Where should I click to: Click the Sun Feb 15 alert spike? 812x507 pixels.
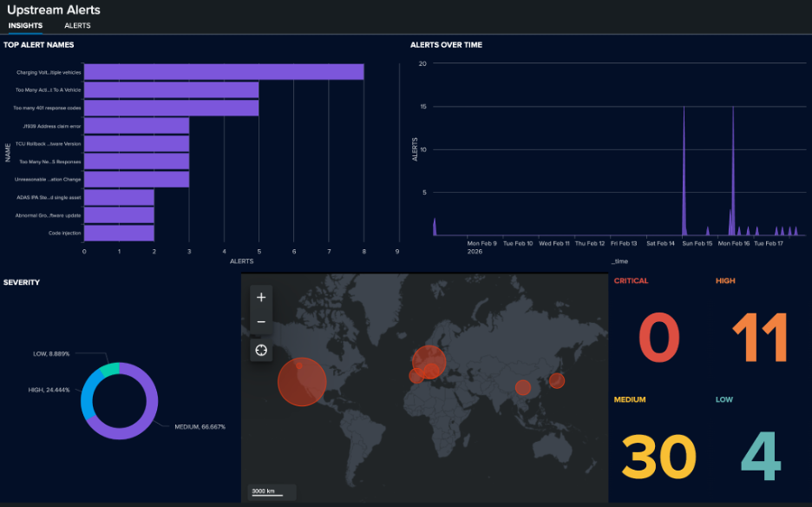pos(684,174)
